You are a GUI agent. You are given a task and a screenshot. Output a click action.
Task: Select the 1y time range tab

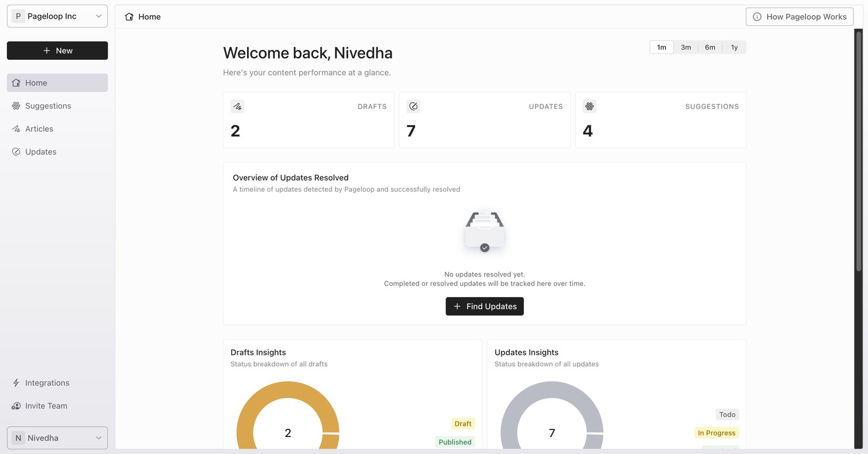pyautogui.click(x=734, y=47)
